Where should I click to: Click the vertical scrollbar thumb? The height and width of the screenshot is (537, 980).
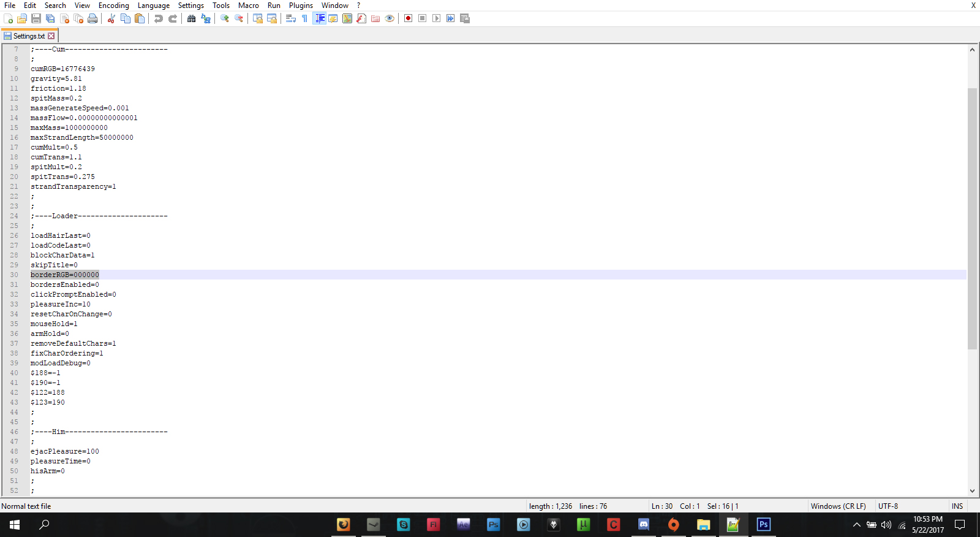(x=972, y=218)
